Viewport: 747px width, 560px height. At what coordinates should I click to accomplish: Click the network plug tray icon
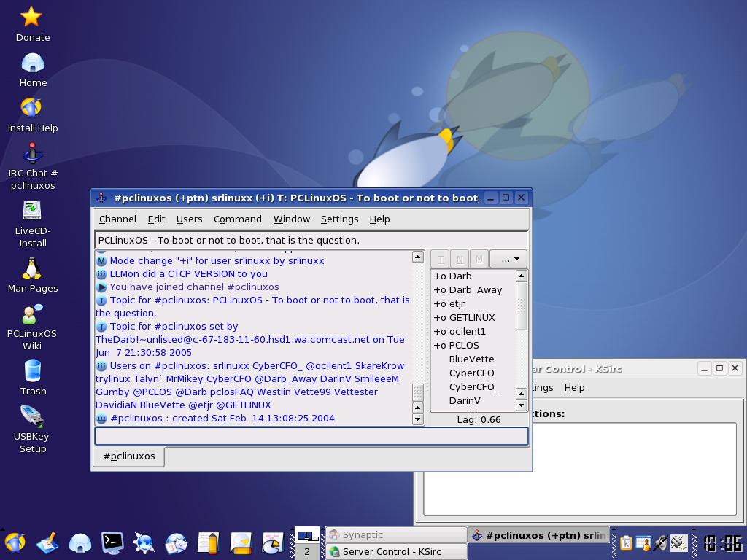(678, 543)
